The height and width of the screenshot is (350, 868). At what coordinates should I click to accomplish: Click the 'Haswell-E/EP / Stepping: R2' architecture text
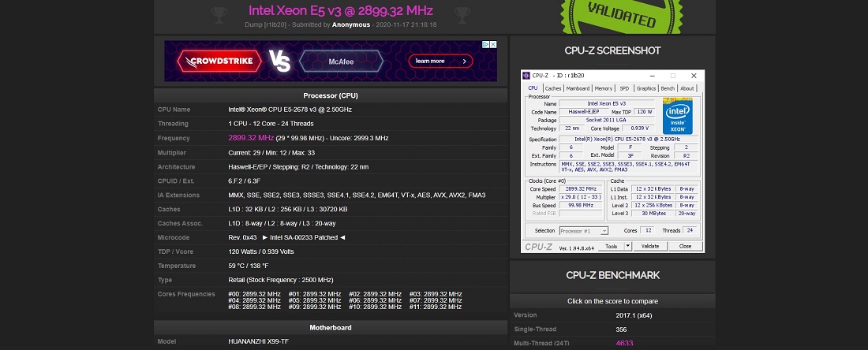tap(298, 167)
